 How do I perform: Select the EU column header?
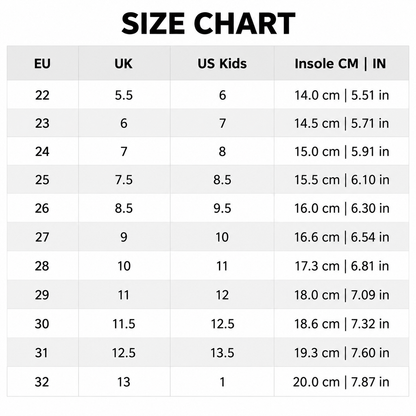pos(42,63)
